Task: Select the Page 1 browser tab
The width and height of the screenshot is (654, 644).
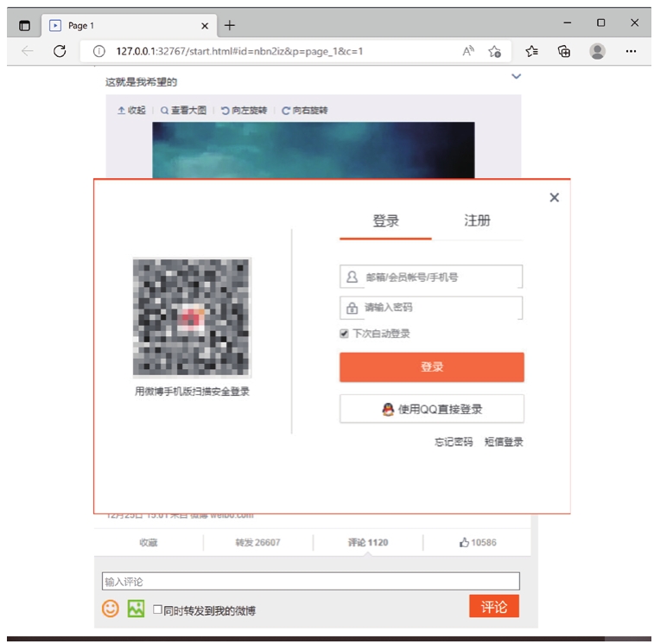Action: [x=130, y=25]
